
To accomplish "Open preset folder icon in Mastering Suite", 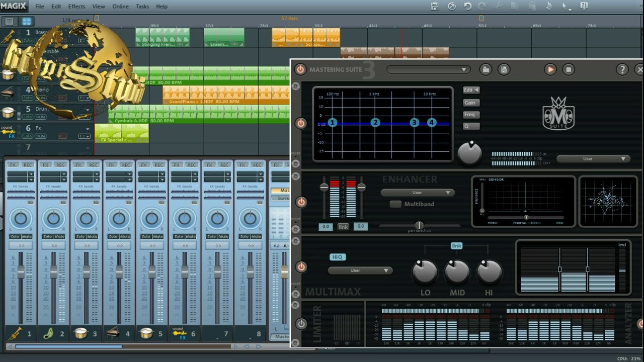I will click(x=486, y=70).
